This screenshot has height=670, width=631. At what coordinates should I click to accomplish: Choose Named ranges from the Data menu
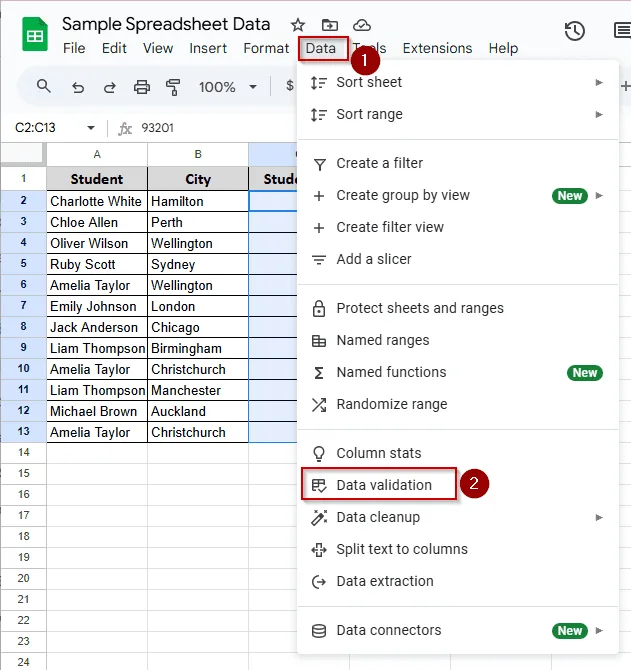[458, 341]
